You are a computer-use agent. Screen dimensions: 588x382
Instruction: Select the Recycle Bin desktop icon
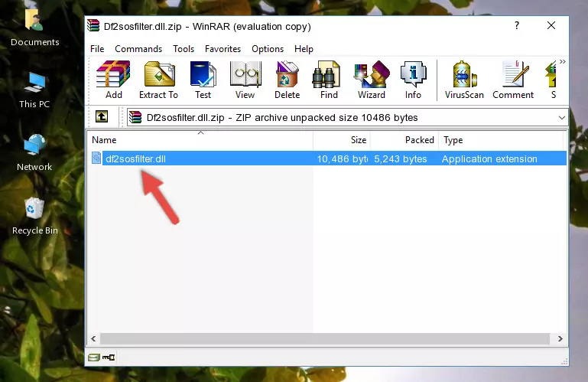pyautogui.click(x=35, y=217)
